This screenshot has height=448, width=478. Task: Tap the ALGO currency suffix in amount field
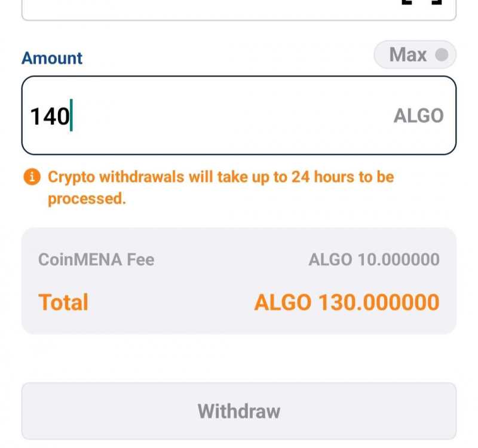point(418,116)
